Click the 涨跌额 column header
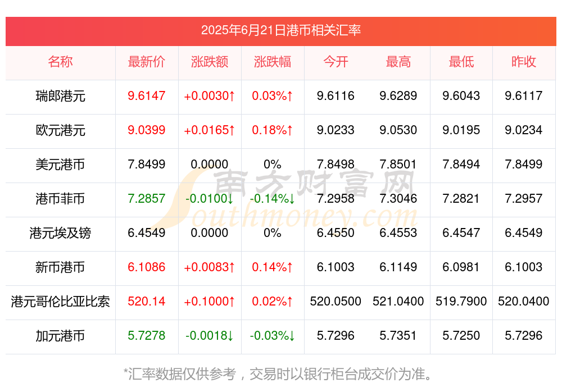Viewport: 562px width, 392px height. tap(210, 62)
